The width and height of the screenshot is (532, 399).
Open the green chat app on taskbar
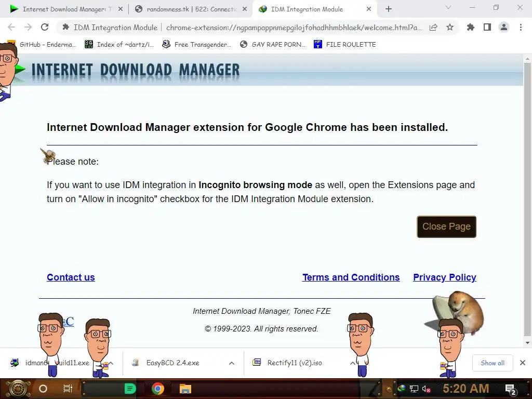(x=130, y=389)
